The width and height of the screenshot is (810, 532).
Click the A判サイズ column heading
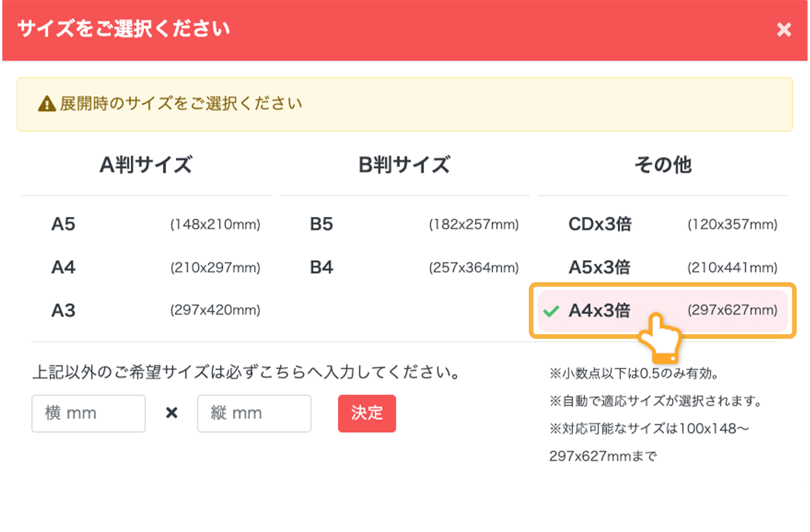click(x=146, y=165)
